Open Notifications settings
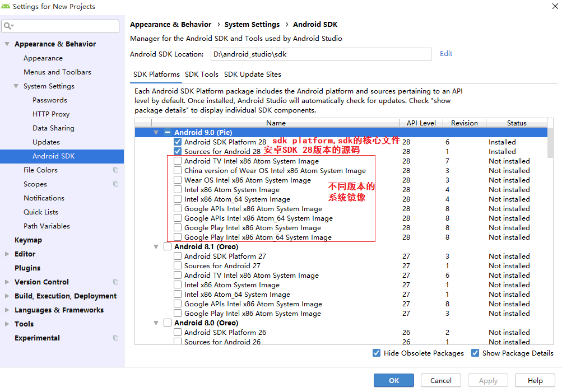Viewport: 562px width, 392px height. point(44,198)
